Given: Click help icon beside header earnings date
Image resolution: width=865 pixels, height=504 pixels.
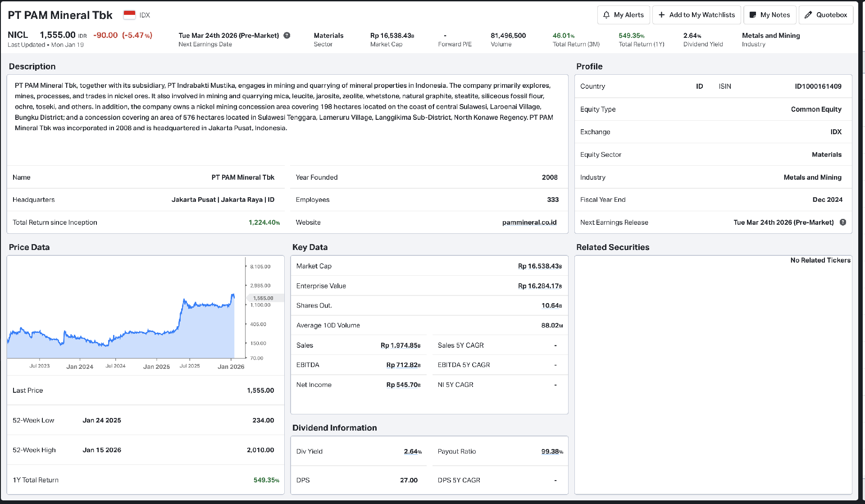Looking at the screenshot, I should click(x=287, y=36).
